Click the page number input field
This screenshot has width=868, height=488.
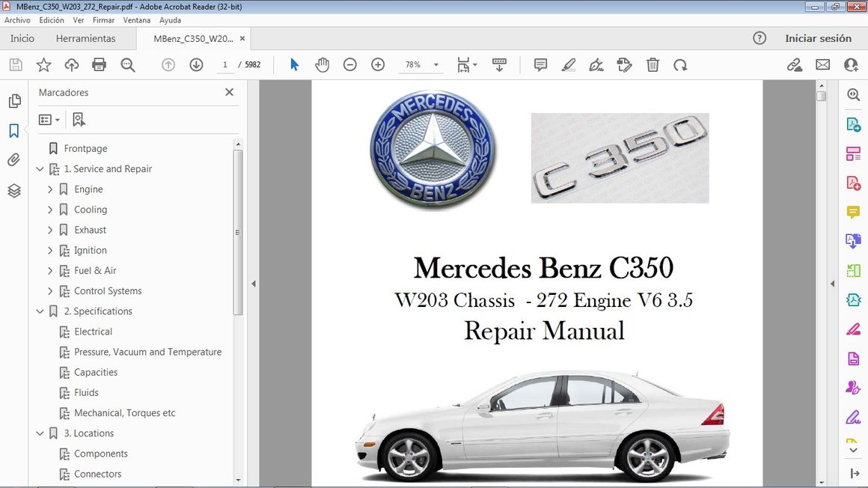(224, 65)
